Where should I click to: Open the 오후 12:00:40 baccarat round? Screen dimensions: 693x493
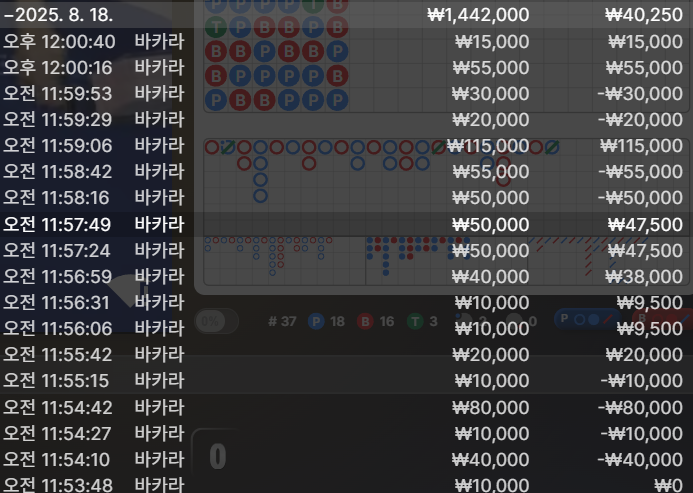346,42
